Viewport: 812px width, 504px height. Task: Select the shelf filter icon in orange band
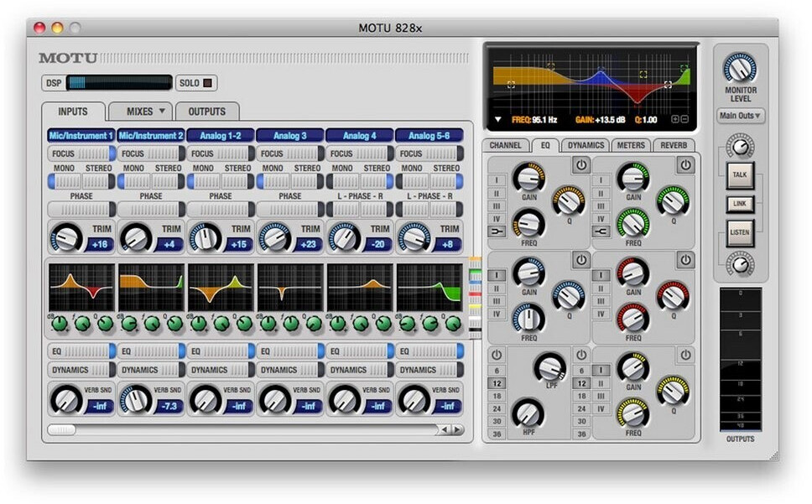(x=497, y=231)
